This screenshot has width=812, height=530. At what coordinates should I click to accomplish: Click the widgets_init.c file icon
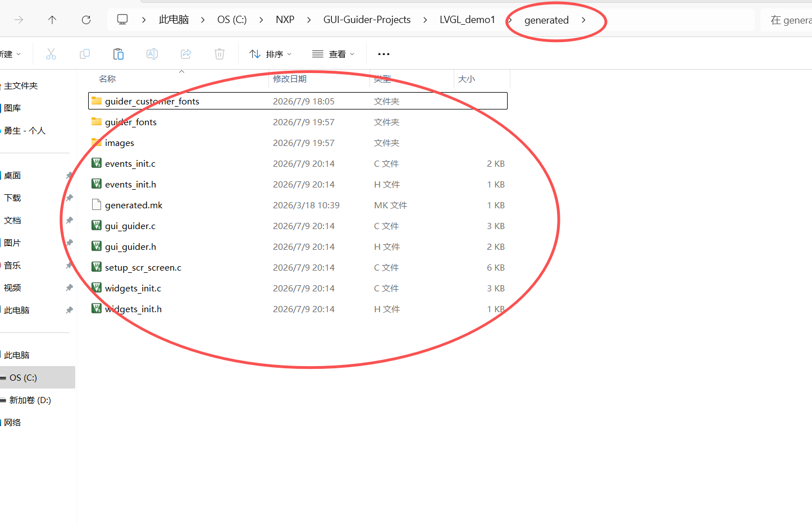coord(97,288)
